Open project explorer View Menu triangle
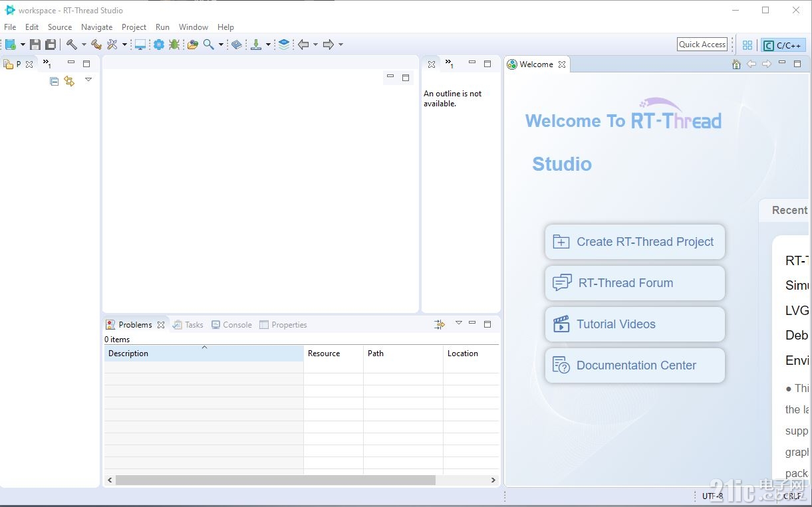 tap(88, 80)
